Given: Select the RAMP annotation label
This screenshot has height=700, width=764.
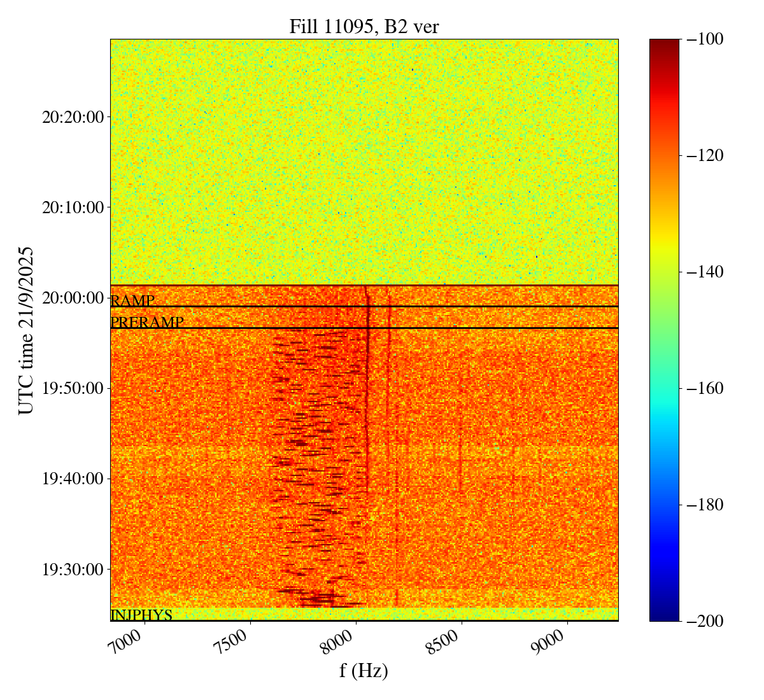Looking at the screenshot, I should coord(132,301).
